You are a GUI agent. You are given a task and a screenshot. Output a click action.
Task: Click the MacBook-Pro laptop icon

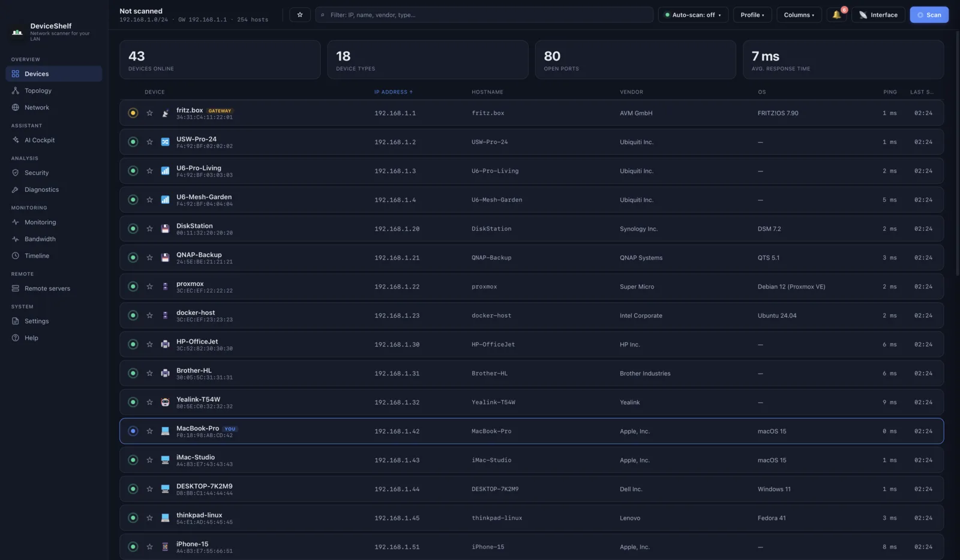[165, 431]
